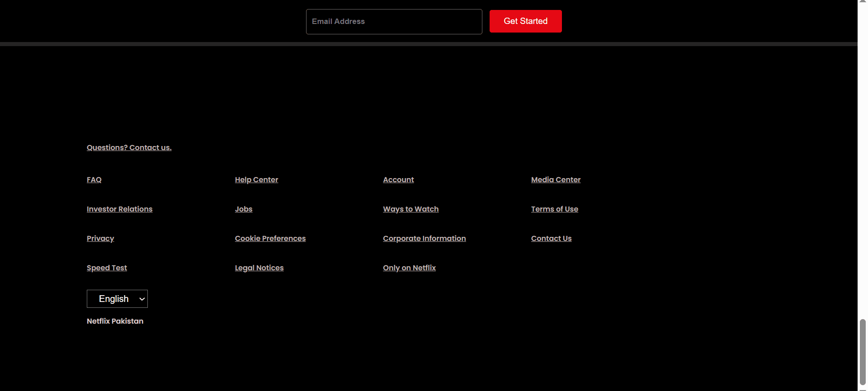
Task: Open Corporate Information link
Action: (424, 239)
